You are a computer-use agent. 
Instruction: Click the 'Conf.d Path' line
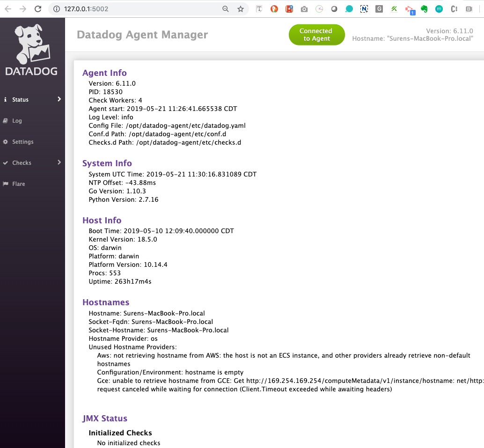tap(157, 134)
